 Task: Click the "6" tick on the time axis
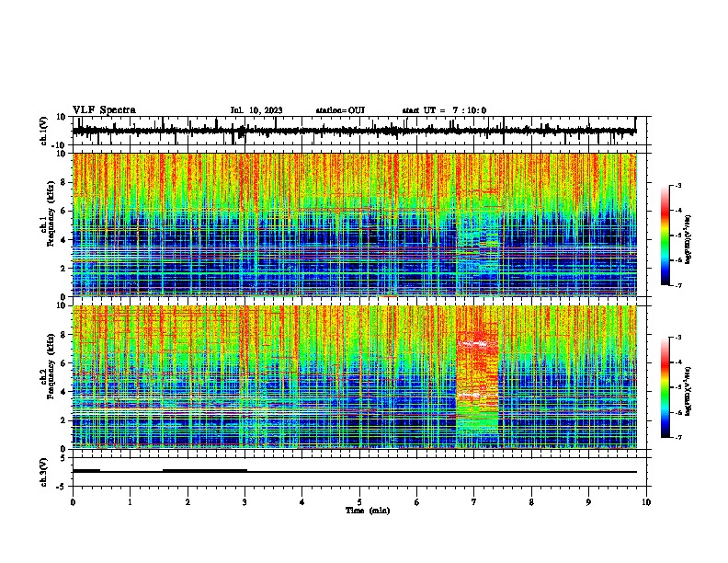(416, 502)
